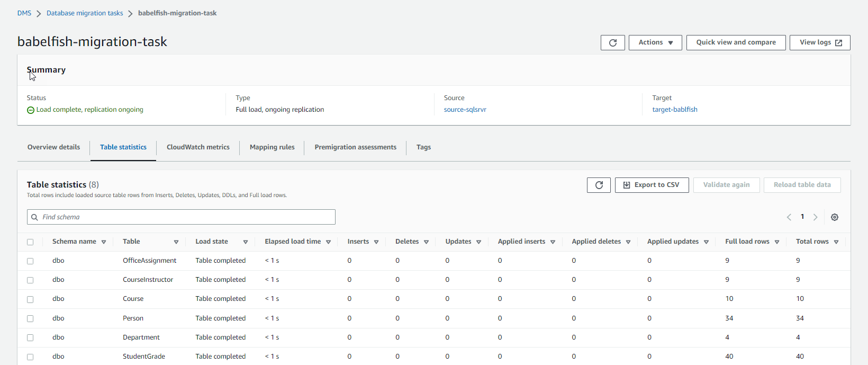Viewport: 868px width, 365px height.
Task: Click the task refresh icon beside Actions
Action: (612, 43)
